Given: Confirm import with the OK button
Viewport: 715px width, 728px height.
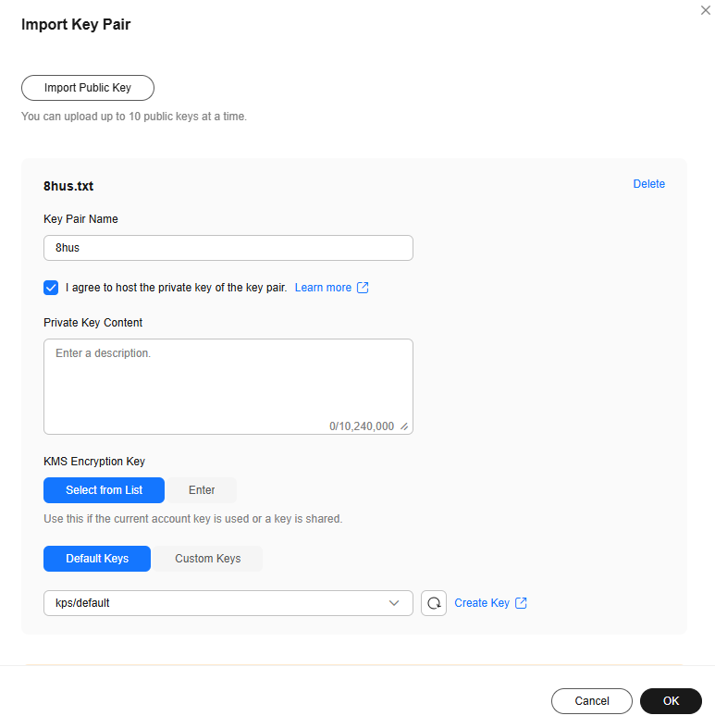Looking at the screenshot, I should pos(671,701).
